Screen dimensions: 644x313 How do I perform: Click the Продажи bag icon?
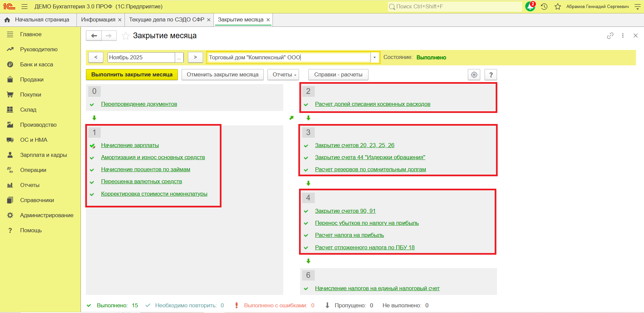point(10,79)
